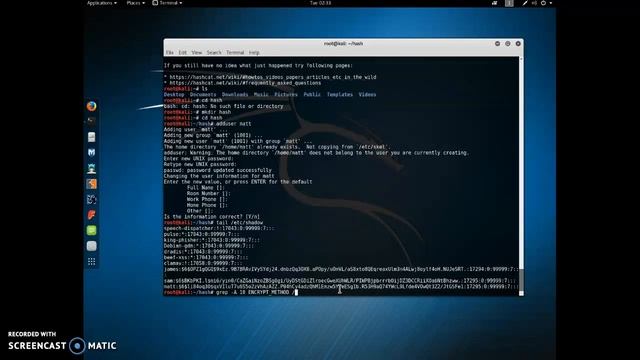The width and height of the screenshot is (640, 360).
Task: Launch Firefox from the dock
Action: pyautogui.click(x=91, y=106)
